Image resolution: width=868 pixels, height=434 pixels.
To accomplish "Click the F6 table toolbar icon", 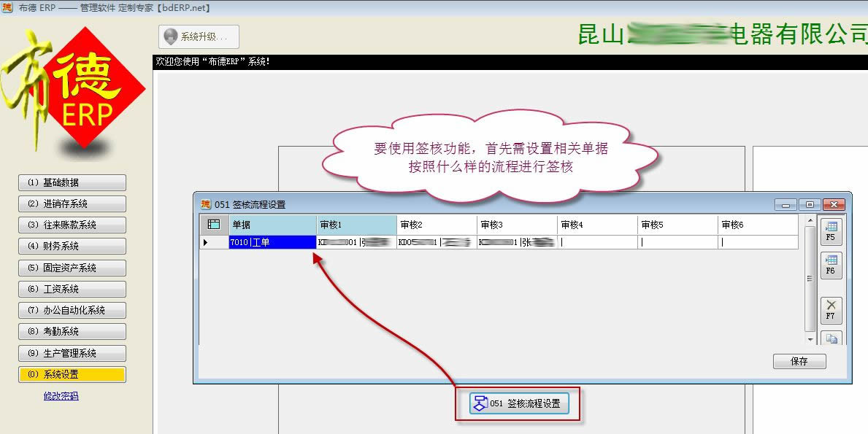I will coord(831,265).
